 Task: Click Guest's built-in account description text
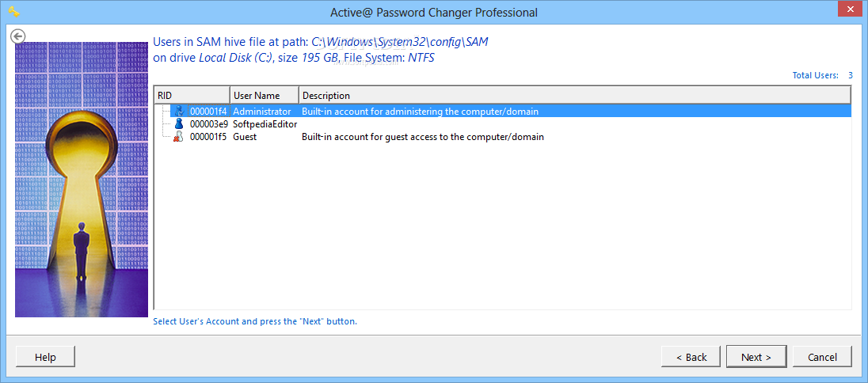pyautogui.click(x=423, y=137)
